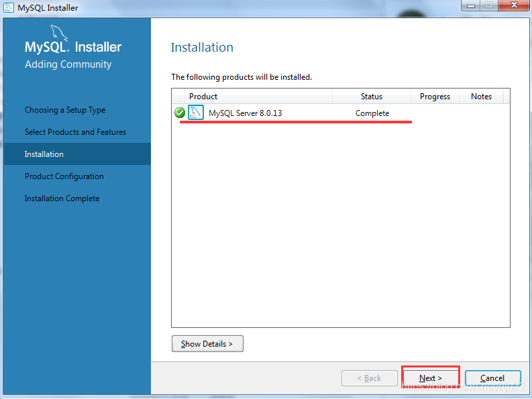Expand Show Details log
Image resolution: width=532 pixels, height=399 pixels.
pos(207,344)
